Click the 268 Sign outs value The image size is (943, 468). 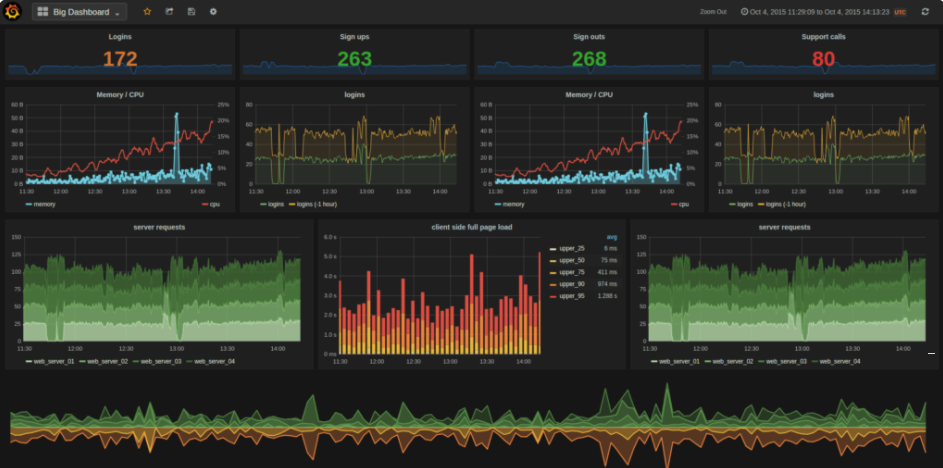pyautogui.click(x=589, y=59)
